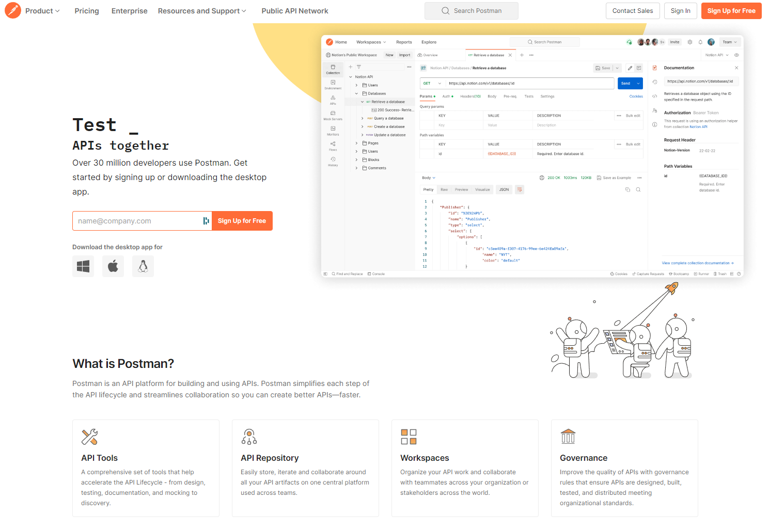Expand the Pages folder in collection tree
The width and height of the screenshot is (769, 532).
[x=356, y=143]
